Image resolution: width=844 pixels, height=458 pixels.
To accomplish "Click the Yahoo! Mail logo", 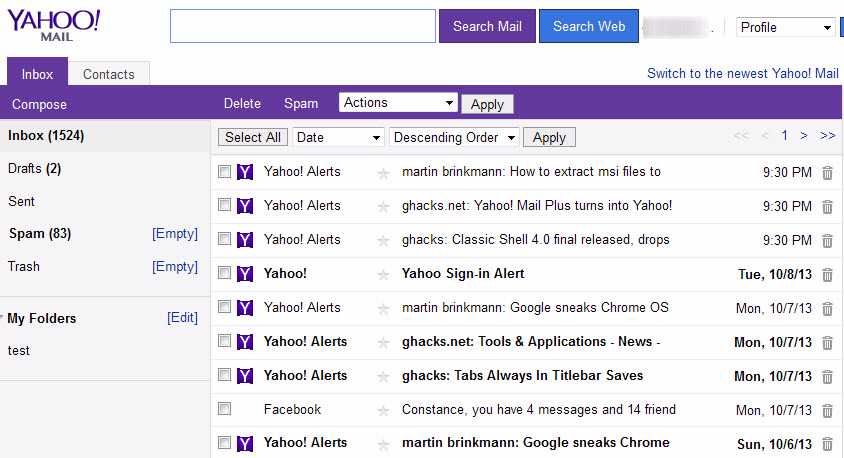I will tap(53, 25).
